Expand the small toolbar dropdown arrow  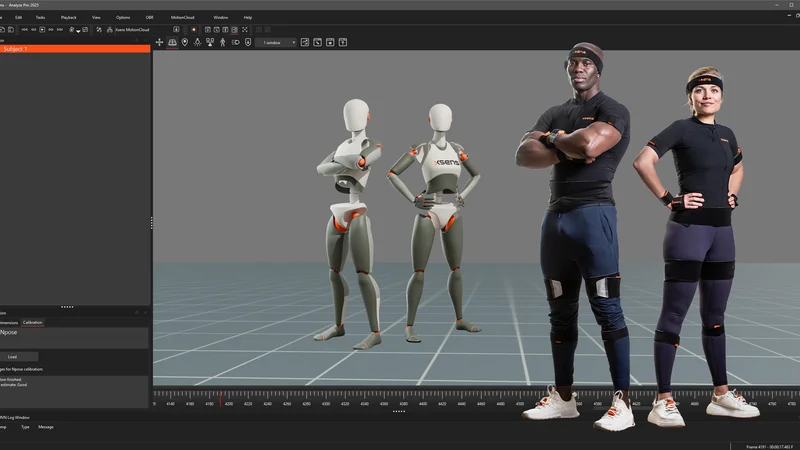coord(78,31)
